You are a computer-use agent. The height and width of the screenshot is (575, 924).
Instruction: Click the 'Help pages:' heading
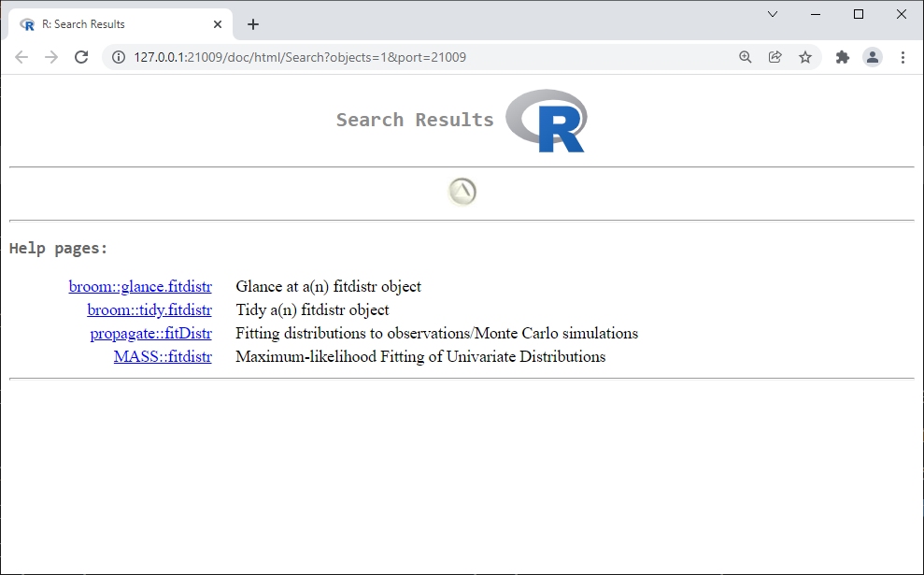click(x=58, y=249)
